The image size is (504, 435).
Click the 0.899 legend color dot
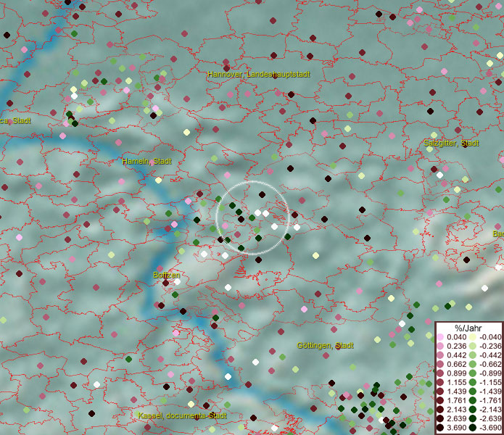tap(440, 373)
